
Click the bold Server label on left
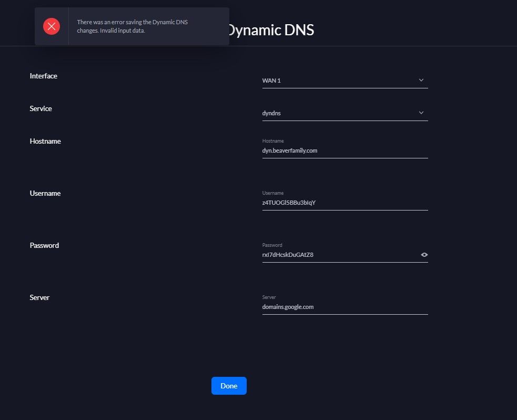point(39,297)
